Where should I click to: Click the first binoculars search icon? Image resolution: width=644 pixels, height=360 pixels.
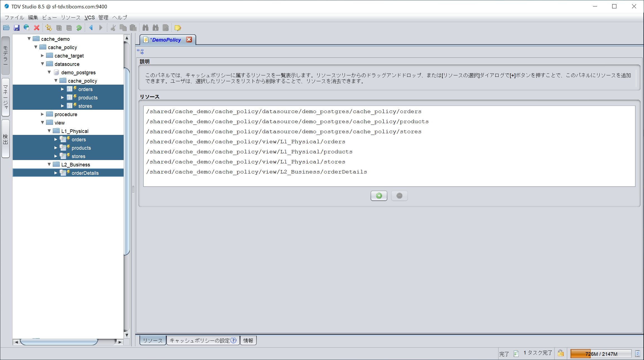pos(145,28)
